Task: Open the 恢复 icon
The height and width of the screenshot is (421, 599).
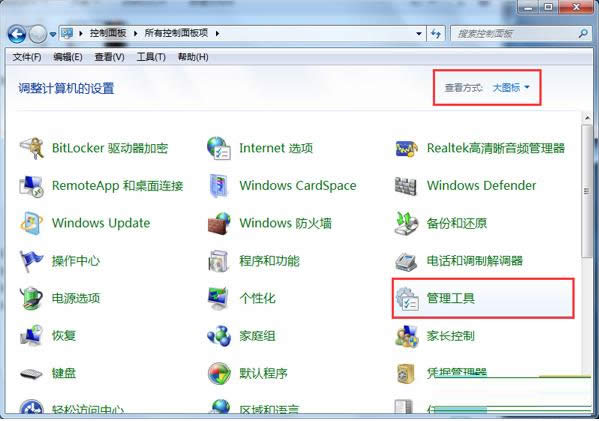Action: 31,336
